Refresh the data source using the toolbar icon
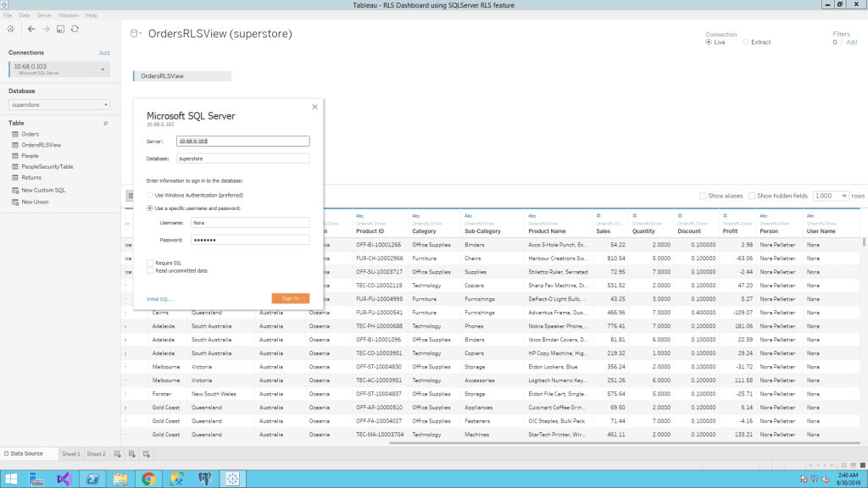 pos(75,29)
